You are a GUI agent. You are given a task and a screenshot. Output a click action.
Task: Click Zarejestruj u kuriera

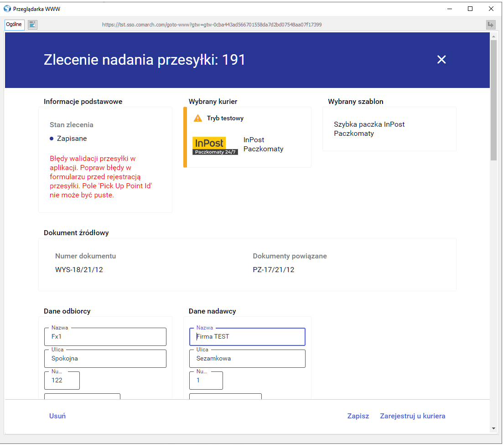(x=413, y=416)
